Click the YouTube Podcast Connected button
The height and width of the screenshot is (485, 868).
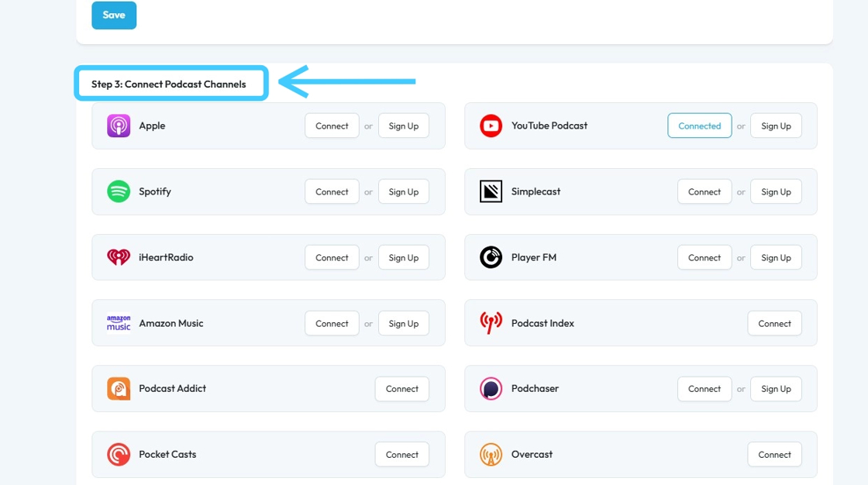point(699,126)
